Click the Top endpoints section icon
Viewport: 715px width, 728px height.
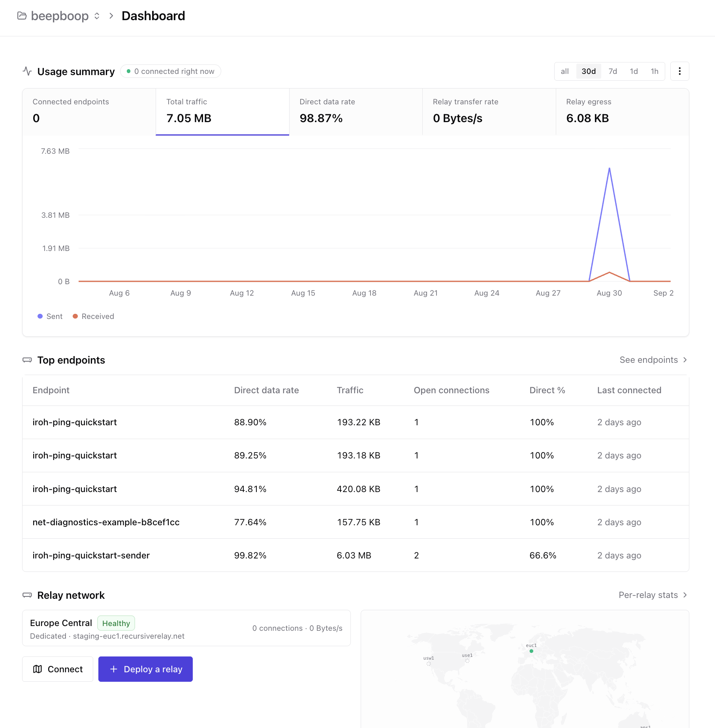27,360
